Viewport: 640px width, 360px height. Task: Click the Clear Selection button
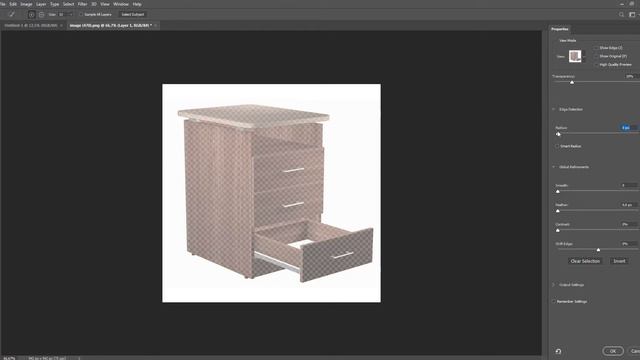tap(585, 261)
